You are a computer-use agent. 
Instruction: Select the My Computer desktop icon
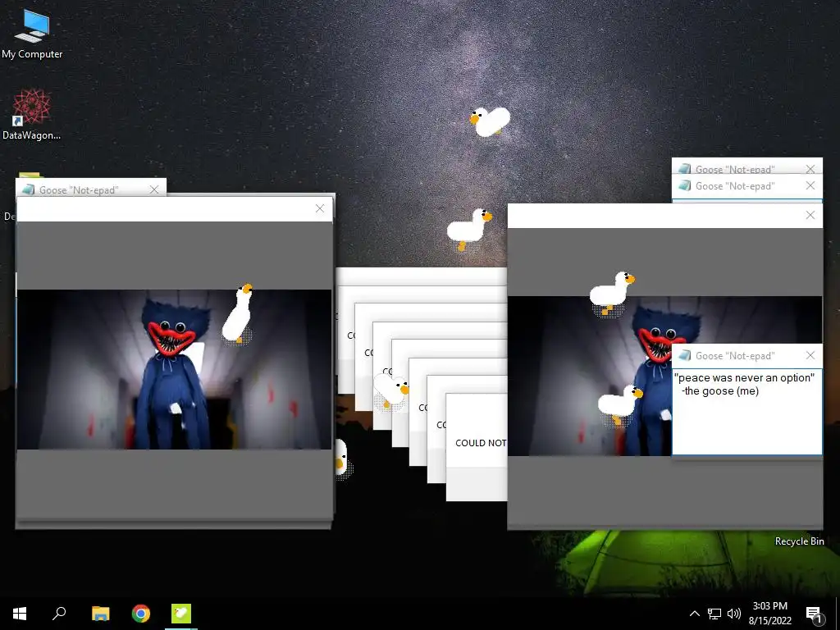pyautogui.click(x=32, y=34)
